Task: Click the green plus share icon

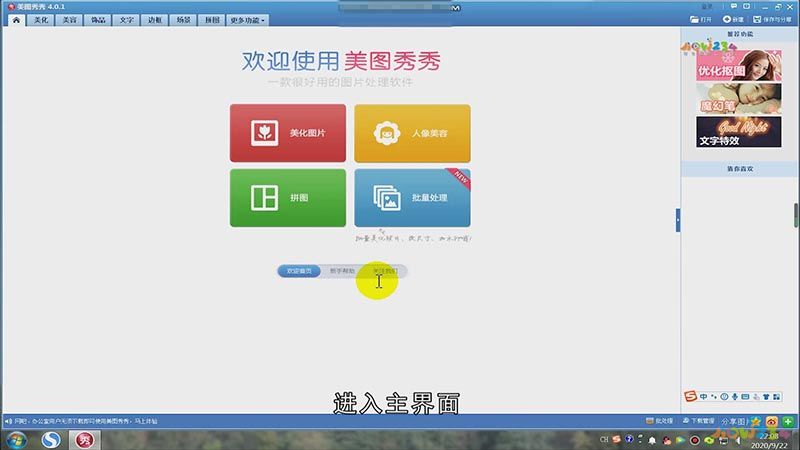Action: click(x=788, y=421)
